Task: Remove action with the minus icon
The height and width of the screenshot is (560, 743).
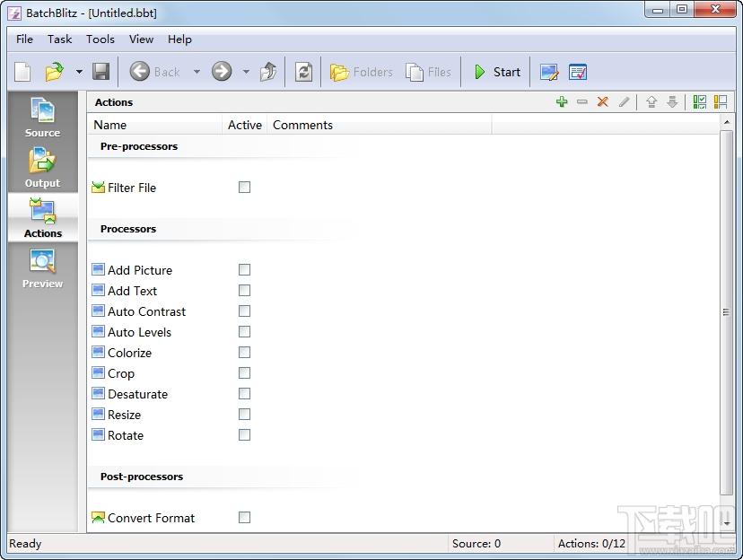Action: 582,101
